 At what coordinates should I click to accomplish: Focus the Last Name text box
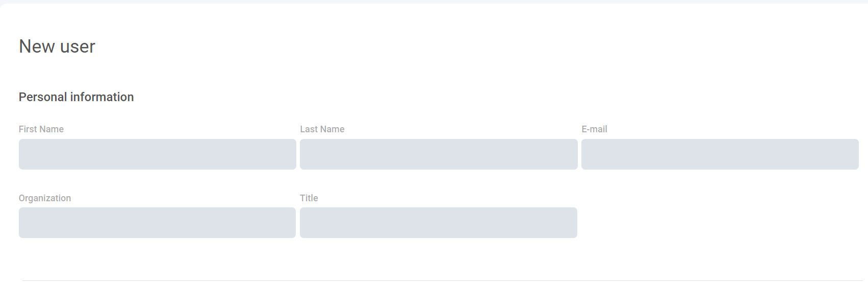pos(439,154)
